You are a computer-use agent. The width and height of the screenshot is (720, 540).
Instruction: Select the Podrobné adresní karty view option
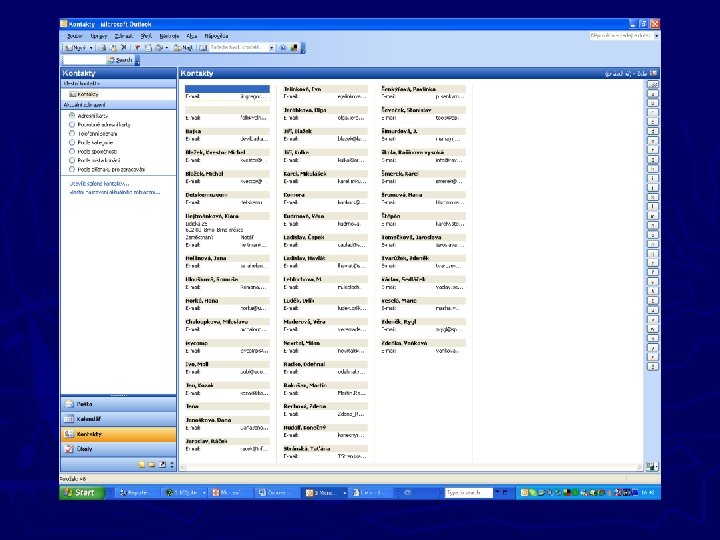click(x=100, y=124)
